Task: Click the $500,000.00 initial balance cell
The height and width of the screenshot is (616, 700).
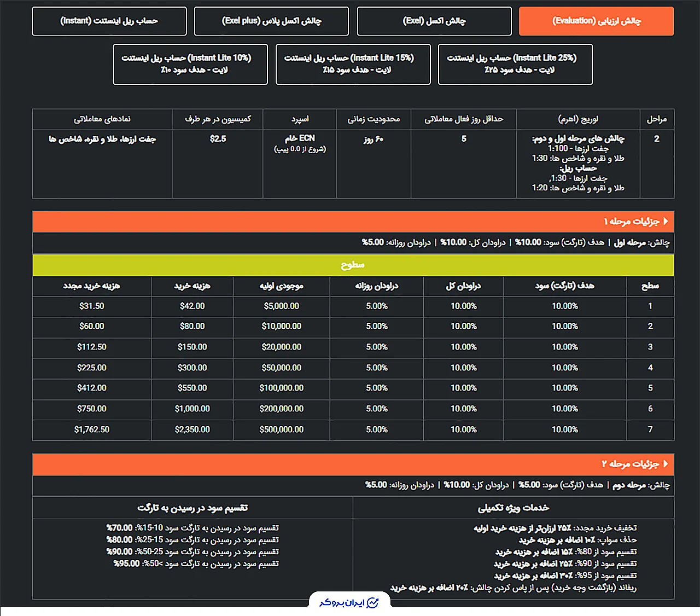Action: 282,430
